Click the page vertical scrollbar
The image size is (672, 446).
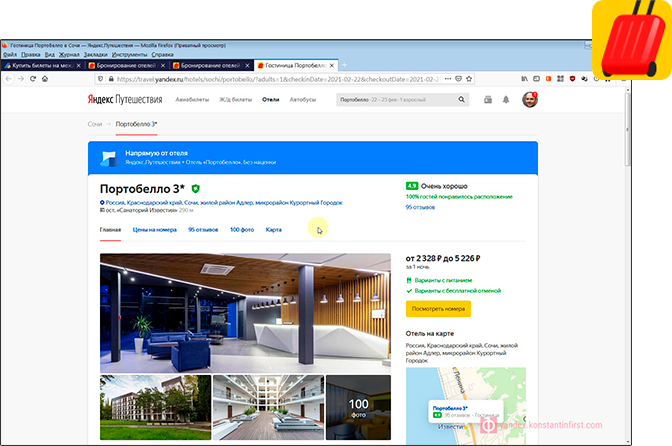click(628, 129)
